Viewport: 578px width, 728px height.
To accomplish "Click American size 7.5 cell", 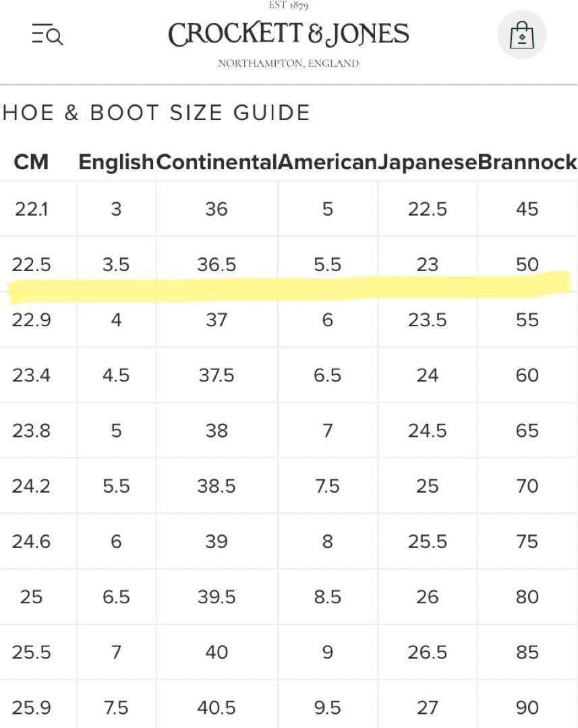I will [328, 486].
